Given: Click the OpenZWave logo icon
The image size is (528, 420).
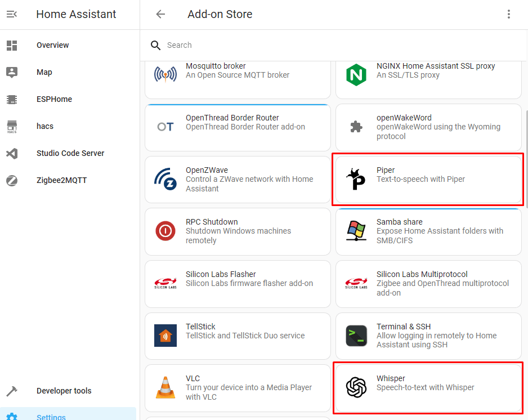Looking at the screenshot, I should pos(165,179).
